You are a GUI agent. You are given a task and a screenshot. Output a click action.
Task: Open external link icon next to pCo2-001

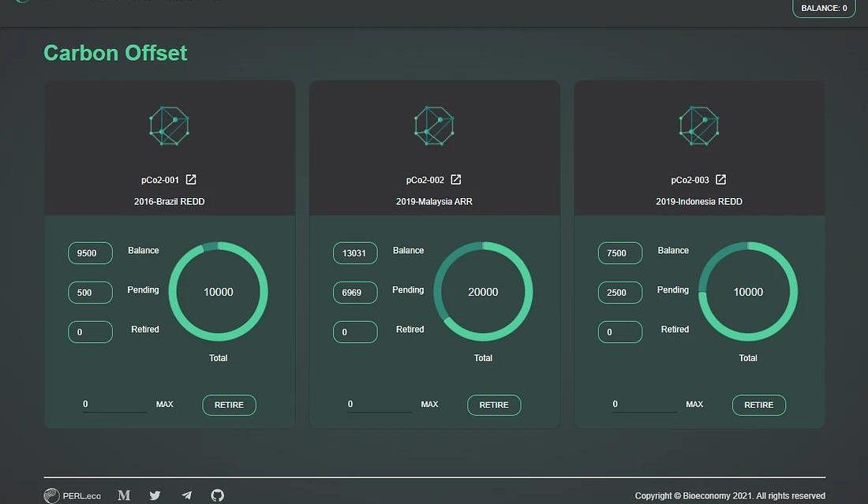(x=191, y=180)
